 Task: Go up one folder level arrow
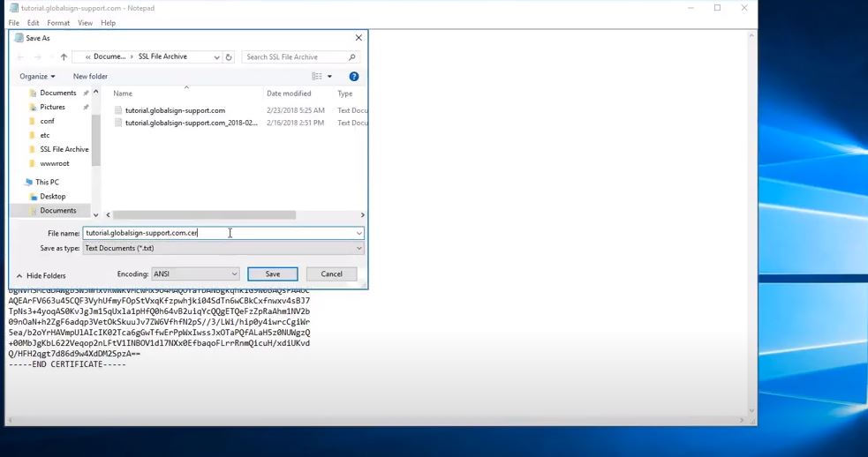(x=64, y=57)
